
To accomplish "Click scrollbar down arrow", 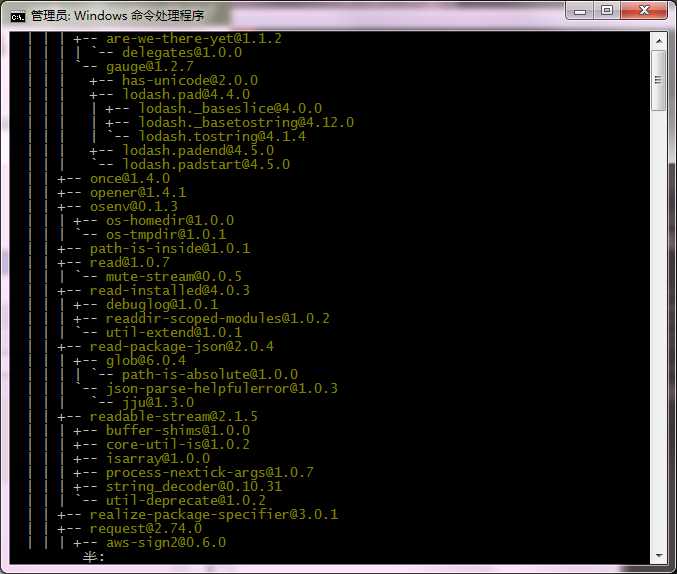I will [659, 556].
